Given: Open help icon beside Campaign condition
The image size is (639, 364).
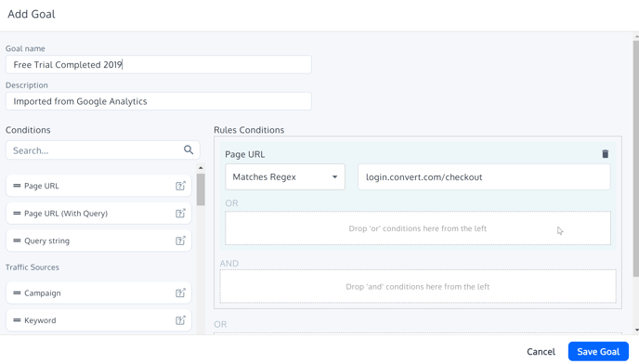Looking at the screenshot, I should [x=180, y=292].
